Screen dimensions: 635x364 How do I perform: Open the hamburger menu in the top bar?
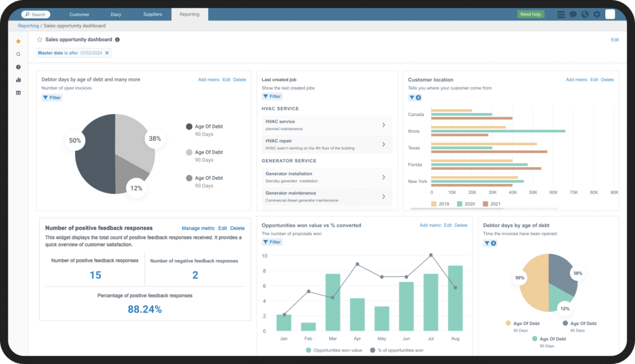(560, 14)
